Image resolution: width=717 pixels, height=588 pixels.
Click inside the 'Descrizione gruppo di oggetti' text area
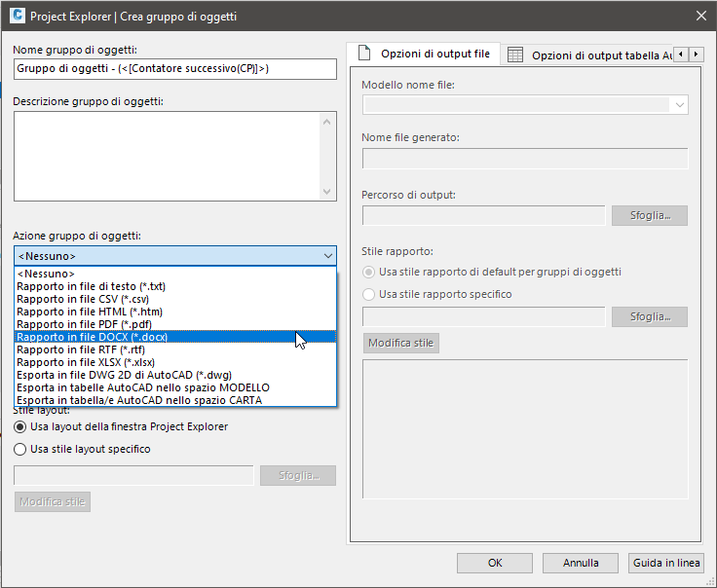[x=175, y=156]
